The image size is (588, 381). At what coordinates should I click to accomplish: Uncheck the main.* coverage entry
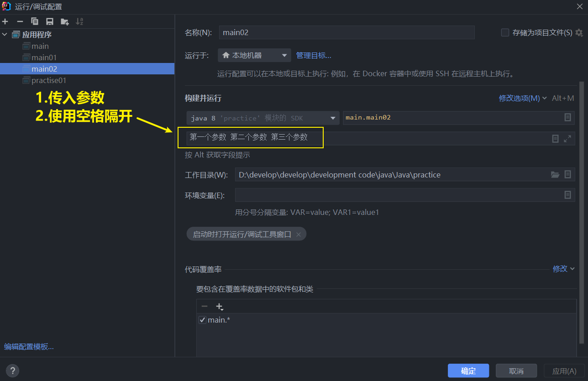202,320
